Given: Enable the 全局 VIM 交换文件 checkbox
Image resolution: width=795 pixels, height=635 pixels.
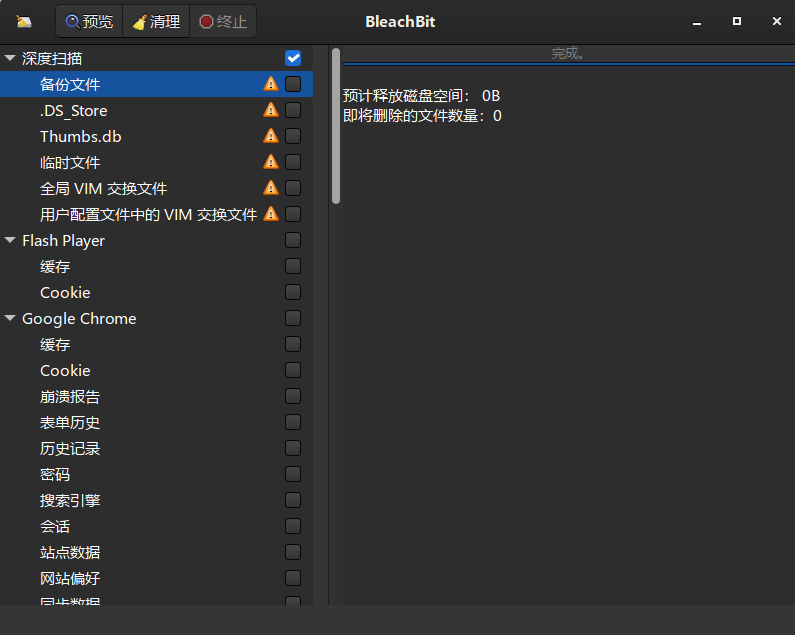Looking at the screenshot, I should click(293, 188).
